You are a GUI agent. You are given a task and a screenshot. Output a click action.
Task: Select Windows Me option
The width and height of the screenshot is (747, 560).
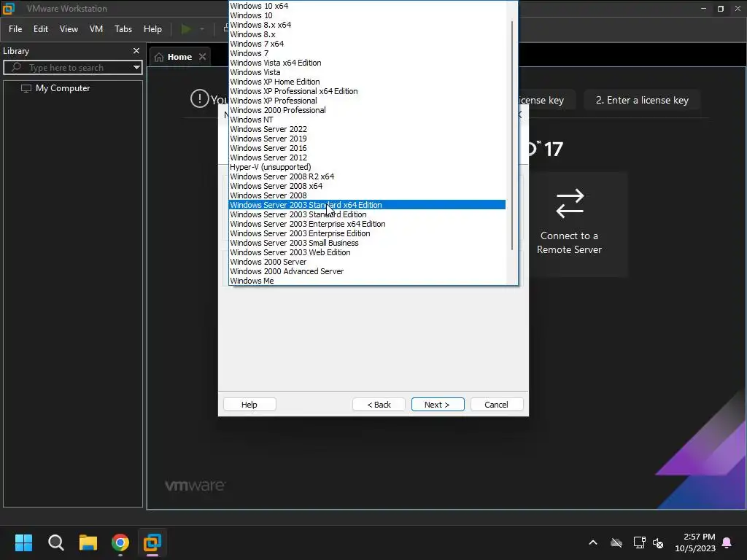pyautogui.click(x=368, y=281)
